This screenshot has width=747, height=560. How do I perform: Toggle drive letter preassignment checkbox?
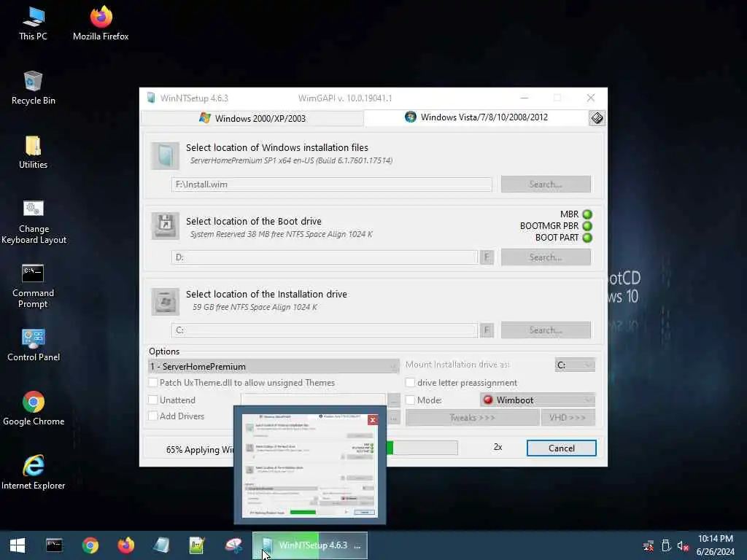(x=410, y=382)
